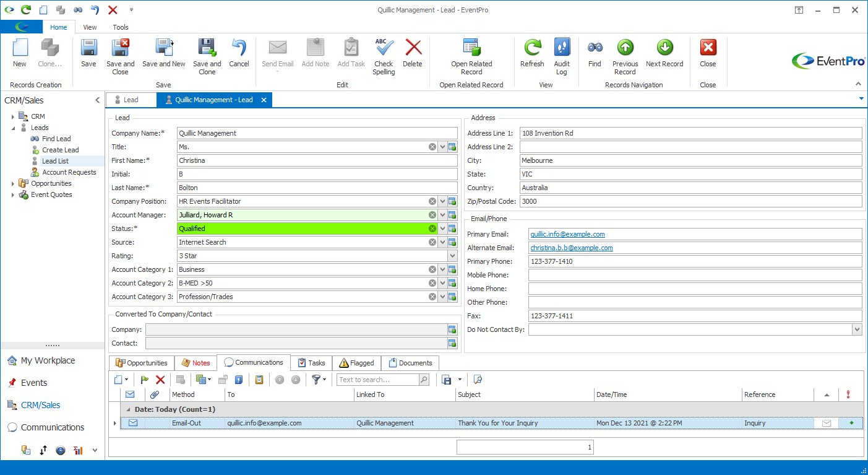868x475 pixels.
Task: Go to Previous Record
Action: [x=625, y=56]
